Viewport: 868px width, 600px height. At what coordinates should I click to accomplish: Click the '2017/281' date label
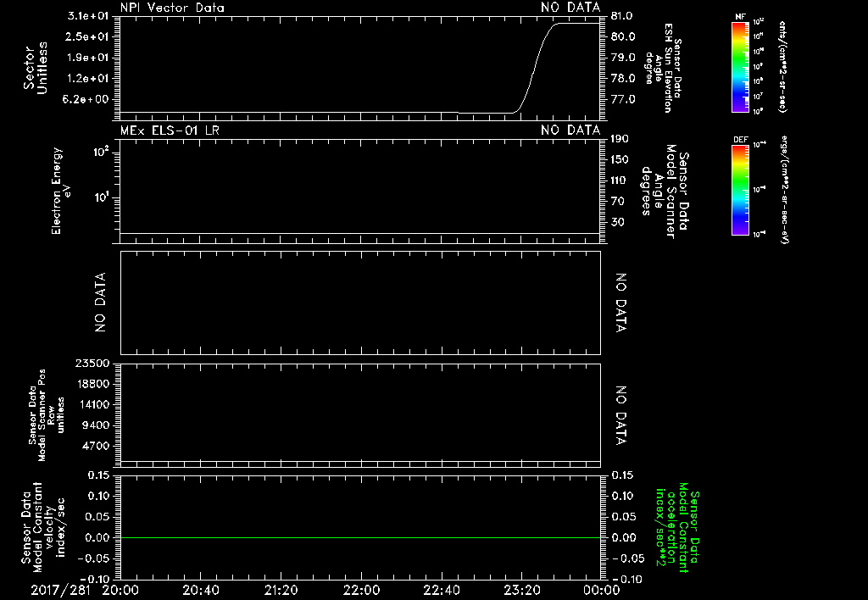click(60, 590)
